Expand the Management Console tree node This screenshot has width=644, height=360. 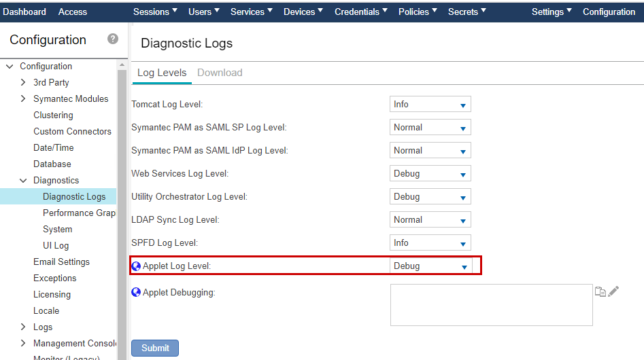tap(23, 343)
